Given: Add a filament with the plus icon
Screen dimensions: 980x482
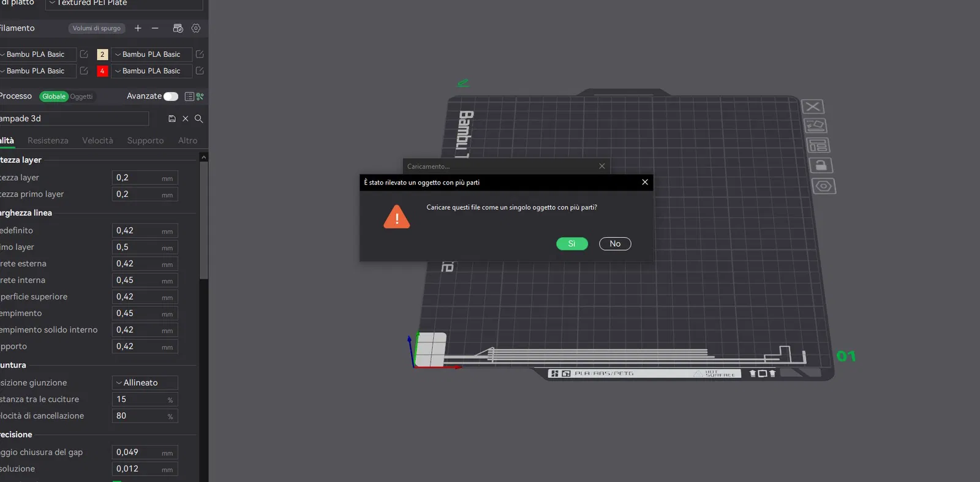Looking at the screenshot, I should [x=138, y=28].
